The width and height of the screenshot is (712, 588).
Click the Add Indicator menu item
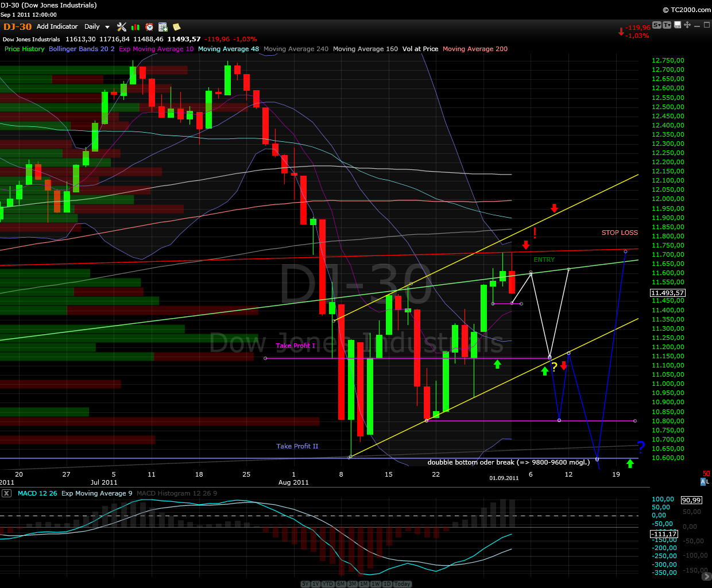coord(57,26)
